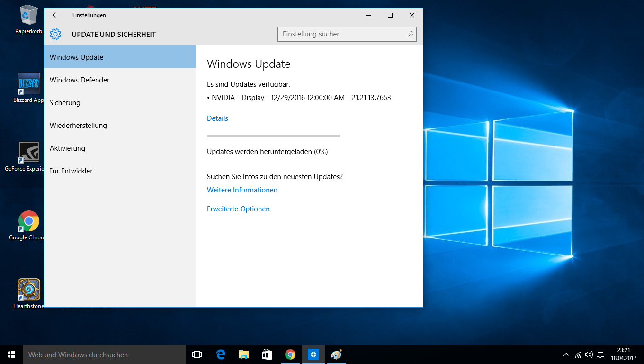This screenshot has height=364, width=644.
Task: Maximize the Einstellungen window
Action: 390,15
